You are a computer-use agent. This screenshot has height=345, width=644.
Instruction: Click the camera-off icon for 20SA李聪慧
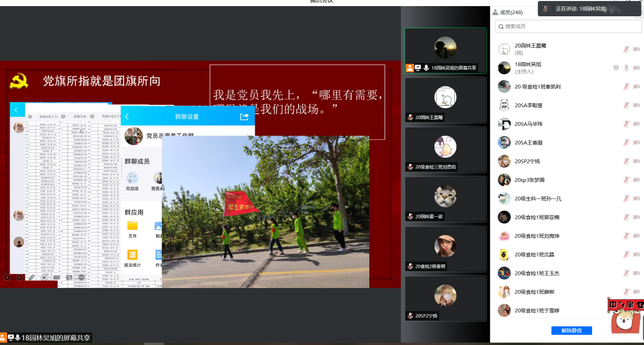(636, 105)
